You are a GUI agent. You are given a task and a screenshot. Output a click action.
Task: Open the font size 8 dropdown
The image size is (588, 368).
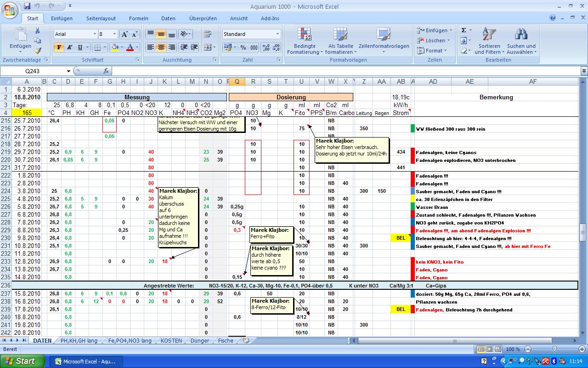pyautogui.click(x=114, y=34)
